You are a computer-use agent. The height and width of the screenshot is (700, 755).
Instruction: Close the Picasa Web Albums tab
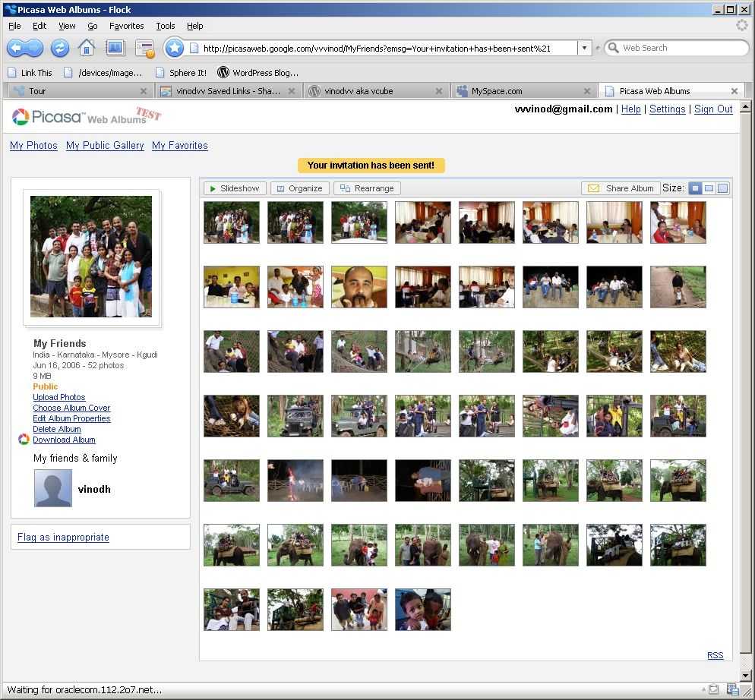[734, 91]
